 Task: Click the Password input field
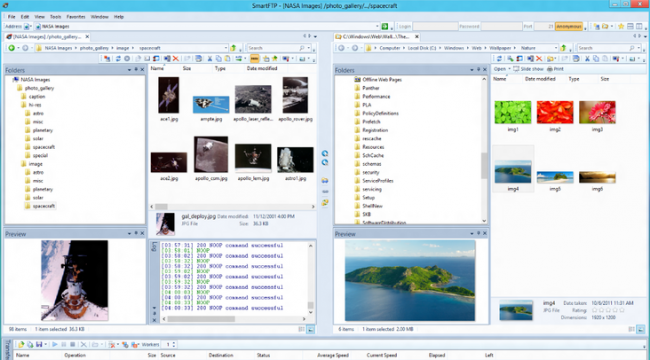tap(501, 27)
